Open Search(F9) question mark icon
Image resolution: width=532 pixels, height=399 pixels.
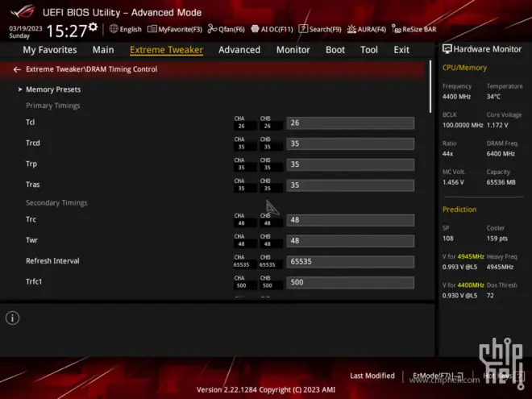[x=303, y=29]
